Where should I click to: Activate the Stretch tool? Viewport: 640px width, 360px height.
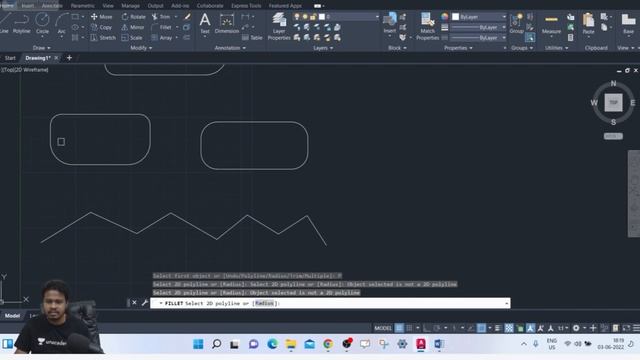point(103,38)
